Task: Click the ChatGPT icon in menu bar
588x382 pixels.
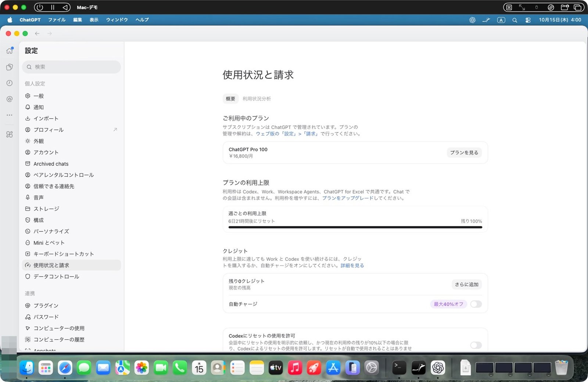Action: point(473,20)
